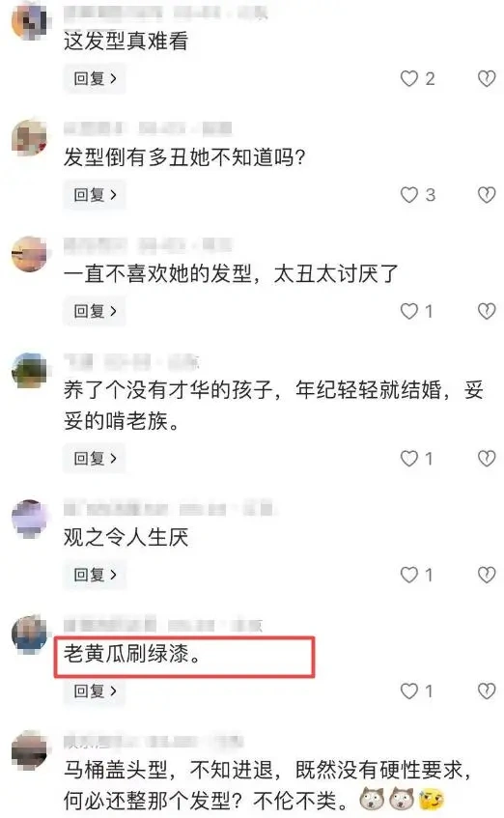
Task: Like the comment '这发型真难看'
Action: [409, 79]
